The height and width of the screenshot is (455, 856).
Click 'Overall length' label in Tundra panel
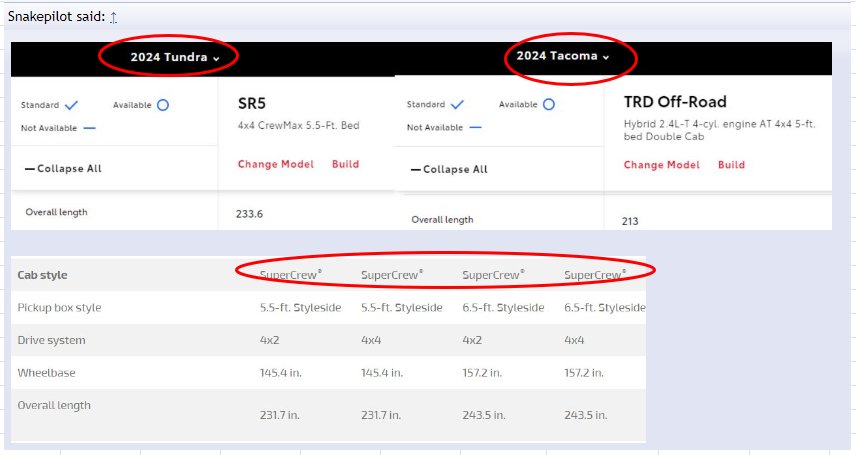[x=56, y=212]
